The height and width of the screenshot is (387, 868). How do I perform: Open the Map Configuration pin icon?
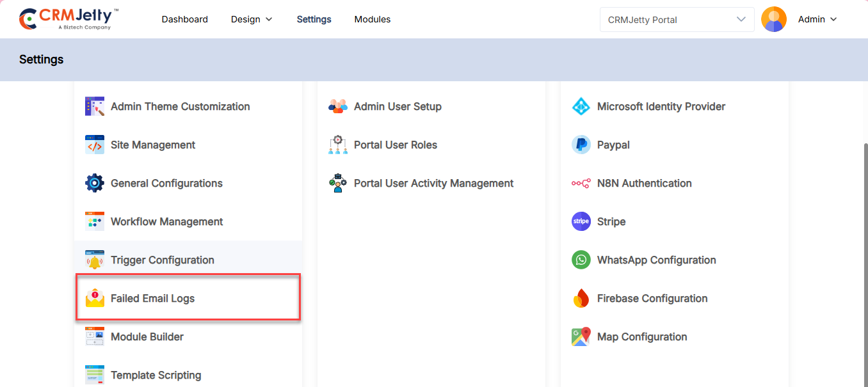[x=581, y=337]
